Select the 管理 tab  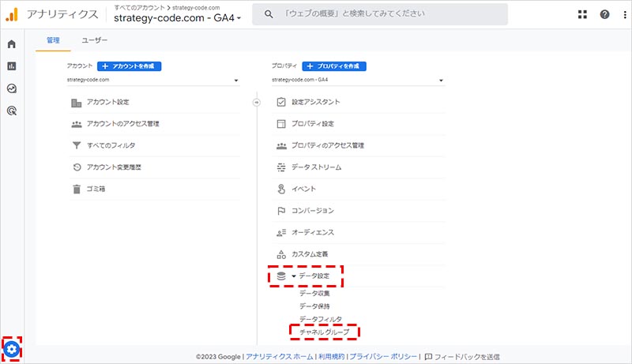pos(53,39)
